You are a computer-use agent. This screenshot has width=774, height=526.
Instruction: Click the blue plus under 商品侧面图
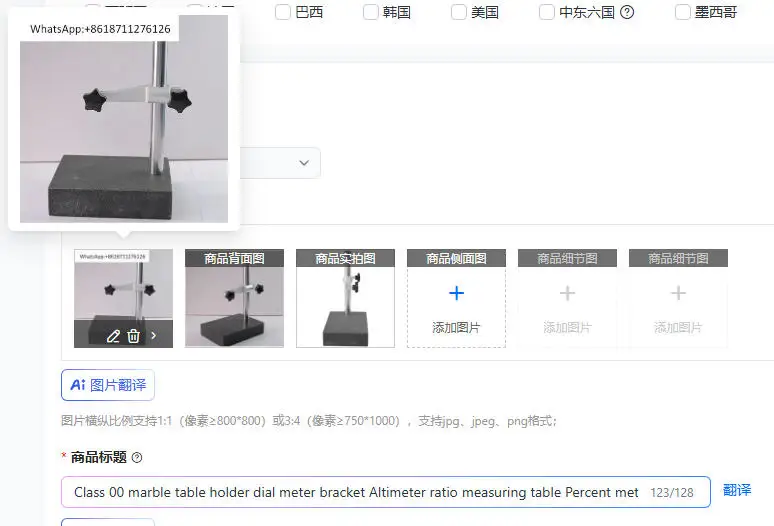[x=457, y=293]
